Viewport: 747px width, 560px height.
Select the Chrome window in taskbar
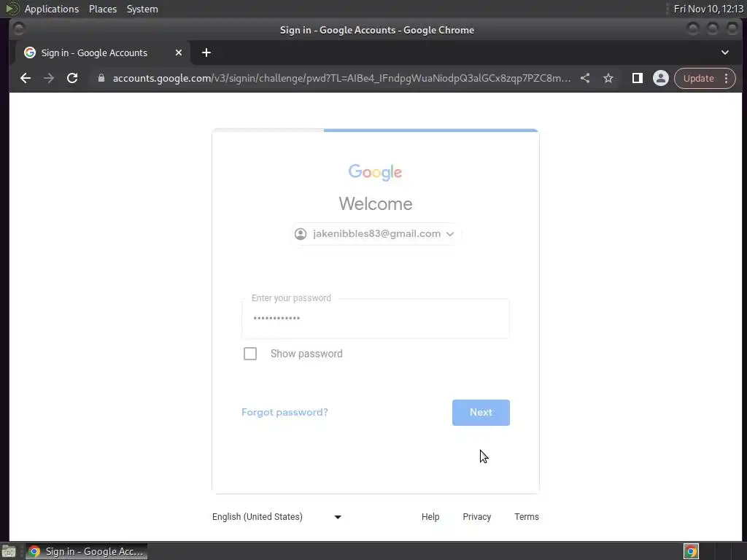click(86, 551)
